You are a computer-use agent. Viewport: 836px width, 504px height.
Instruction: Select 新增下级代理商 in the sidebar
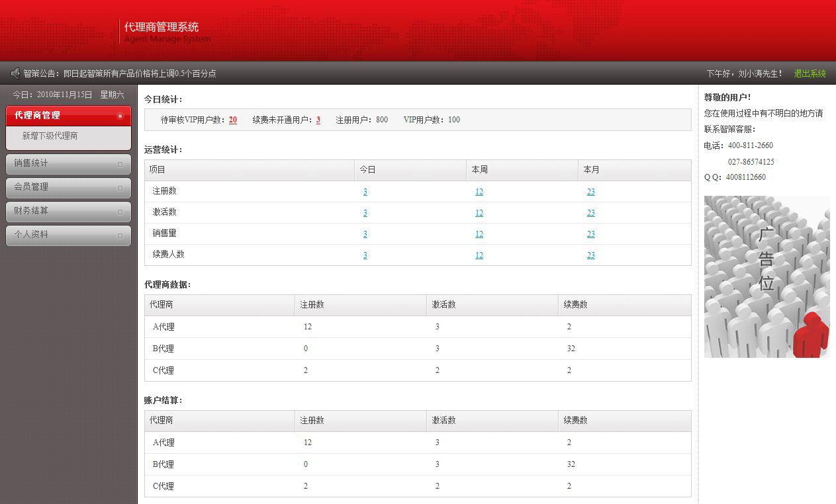coord(50,136)
